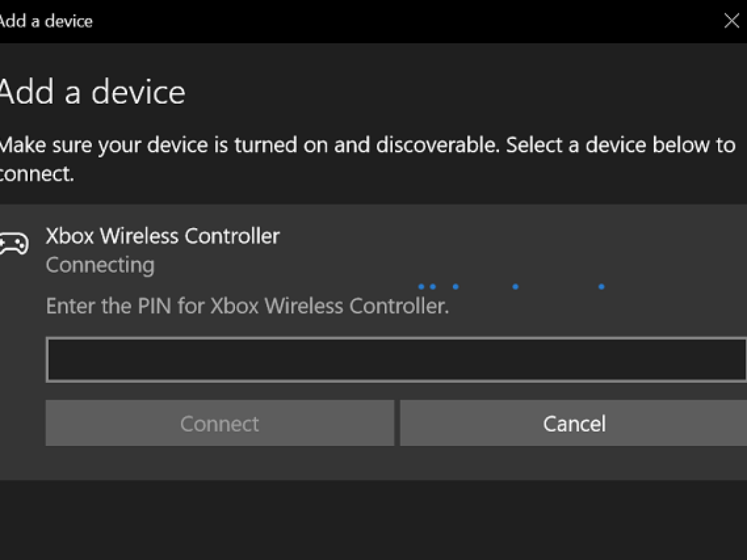Click the Xbox controller gamepad icon
Image resolution: width=747 pixels, height=560 pixels.
click(x=14, y=243)
